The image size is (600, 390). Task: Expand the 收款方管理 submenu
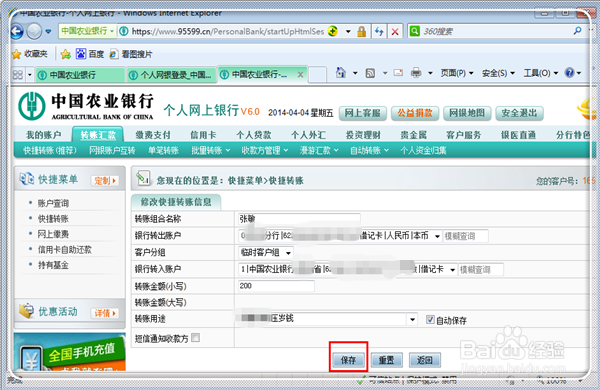264,150
